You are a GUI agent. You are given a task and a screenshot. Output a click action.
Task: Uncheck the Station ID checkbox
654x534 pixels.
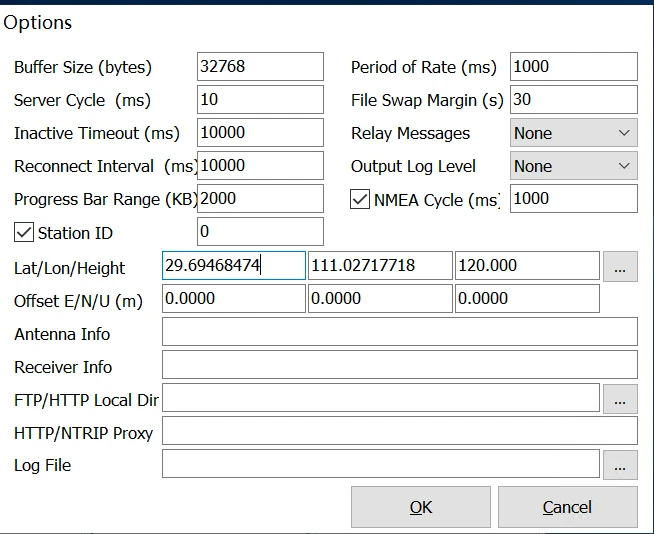24,233
